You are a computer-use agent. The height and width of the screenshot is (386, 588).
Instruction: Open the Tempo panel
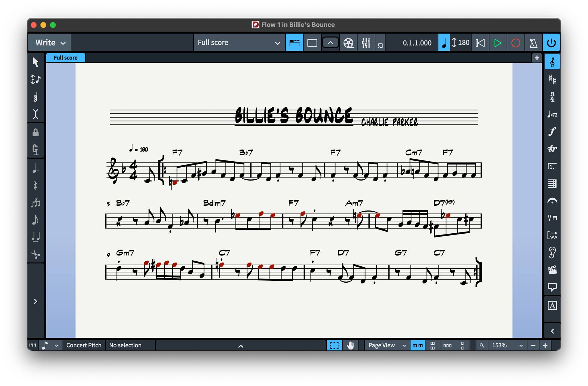552,115
